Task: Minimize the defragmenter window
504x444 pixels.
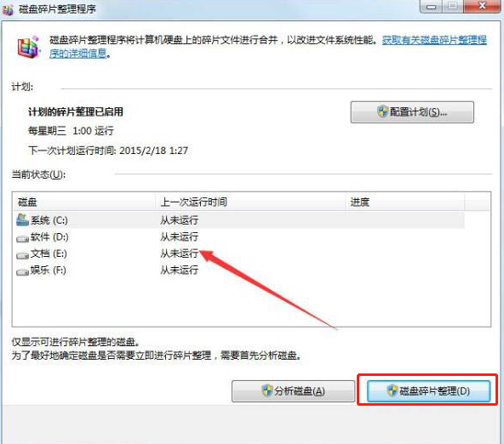Action: [431, 7]
